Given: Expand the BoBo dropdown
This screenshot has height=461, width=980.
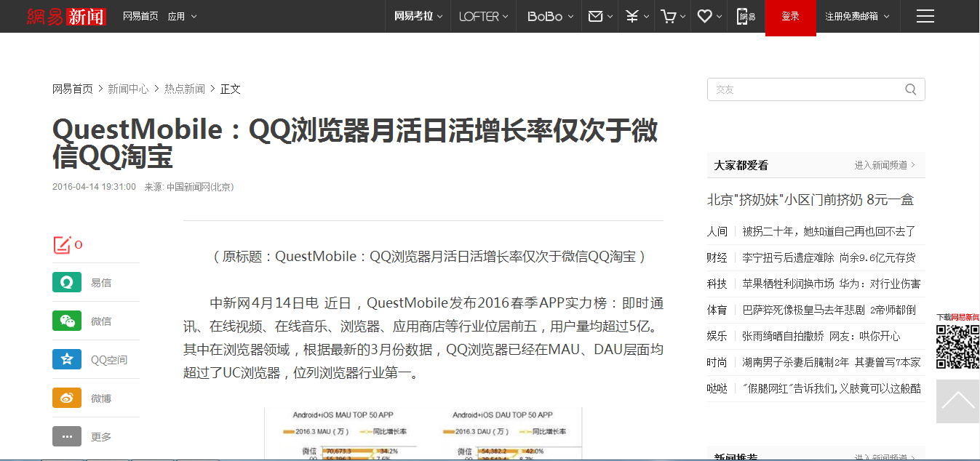Looking at the screenshot, I should coord(551,16).
